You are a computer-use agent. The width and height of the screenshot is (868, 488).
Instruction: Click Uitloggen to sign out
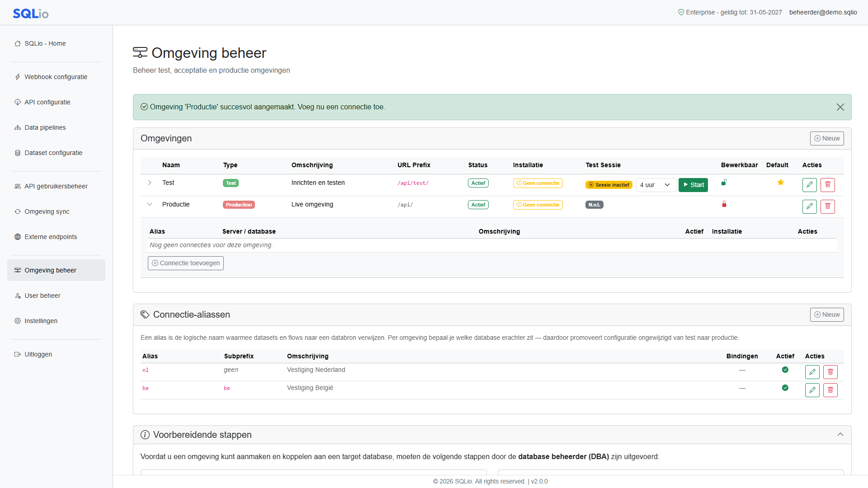pyautogui.click(x=56, y=354)
